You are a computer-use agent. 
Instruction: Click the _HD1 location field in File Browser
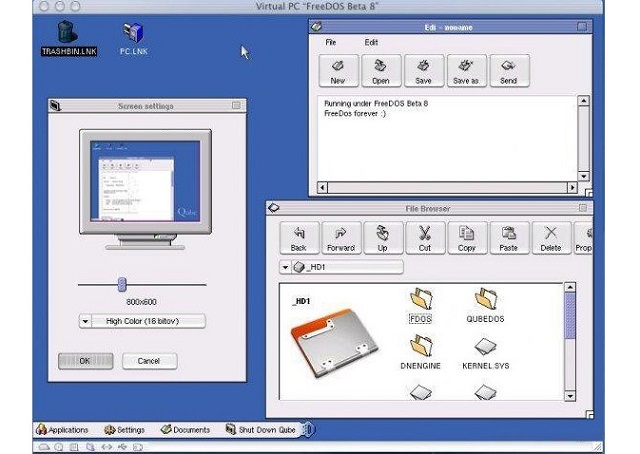point(342,267)
